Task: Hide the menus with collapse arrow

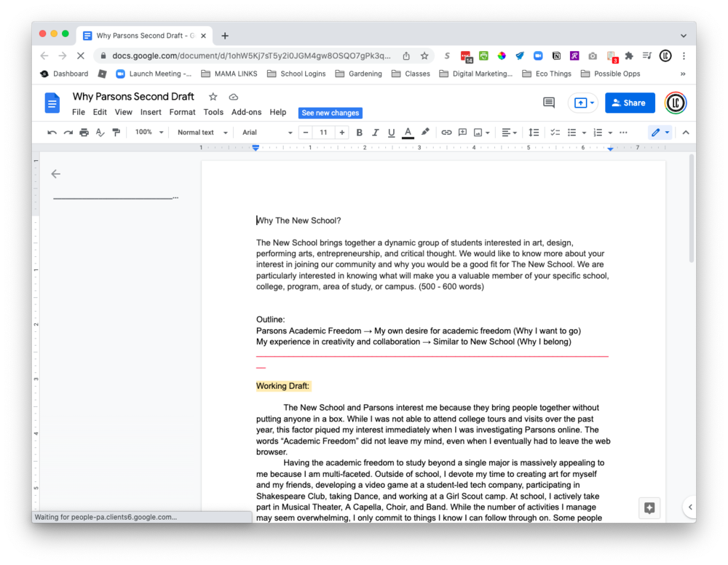Action: pyautogui.click(x=686, y=133)
